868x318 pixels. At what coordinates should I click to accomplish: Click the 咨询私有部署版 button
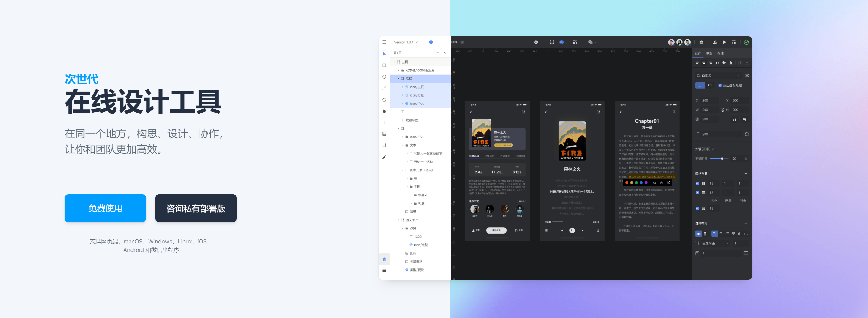tap(196, 208)
